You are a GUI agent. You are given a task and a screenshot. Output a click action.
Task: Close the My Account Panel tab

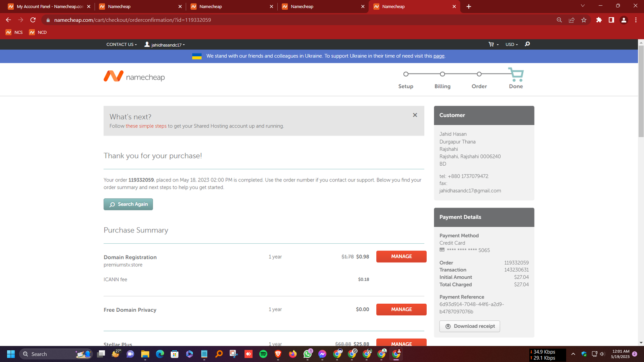(x=89, y=6)
